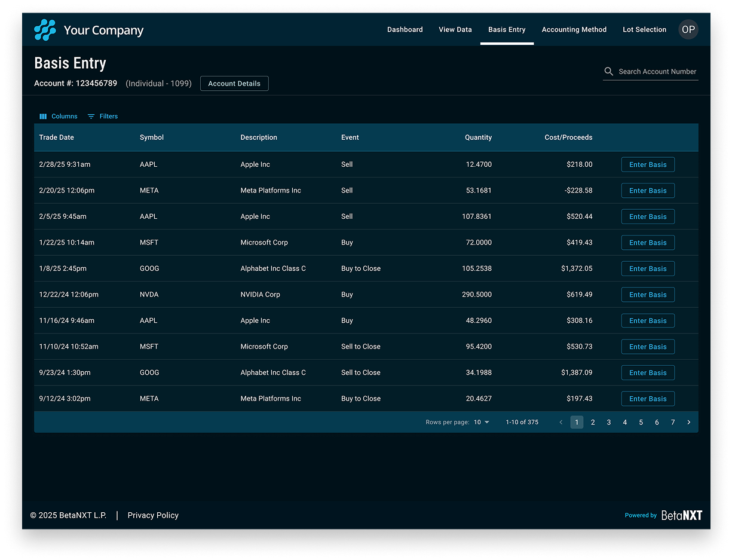Screen dimensions: 732x560
Task: Jump to page 5 of results
Action: point(641,423)
